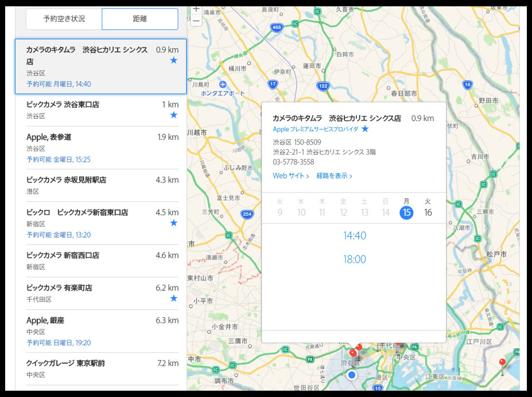Click 予約可能 月曜日, 14:40 in first row
The width and height of the screenshot is (532, 397).
click(x=59, y=84)
